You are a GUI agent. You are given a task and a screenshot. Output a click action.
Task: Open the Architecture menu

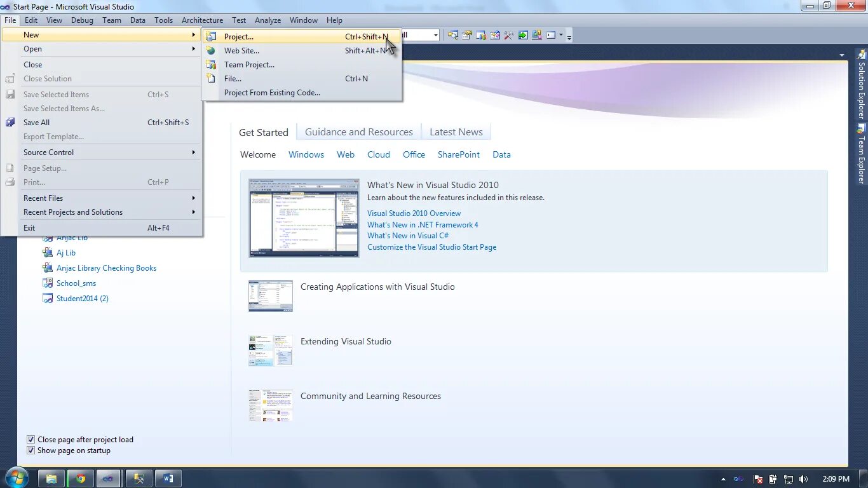[202, 20]
